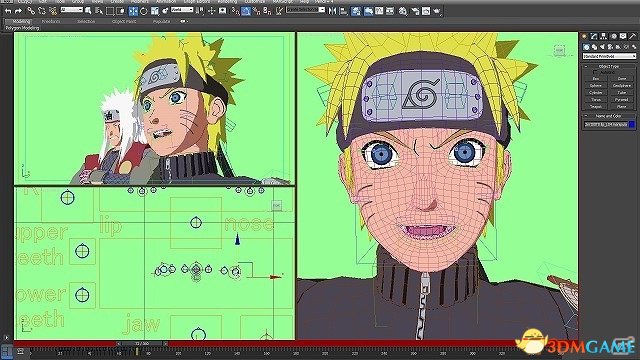The width and height of the screenshot is (640, 360).
Task: Open the Utilities command panel tab
Action: click(633, 36)
